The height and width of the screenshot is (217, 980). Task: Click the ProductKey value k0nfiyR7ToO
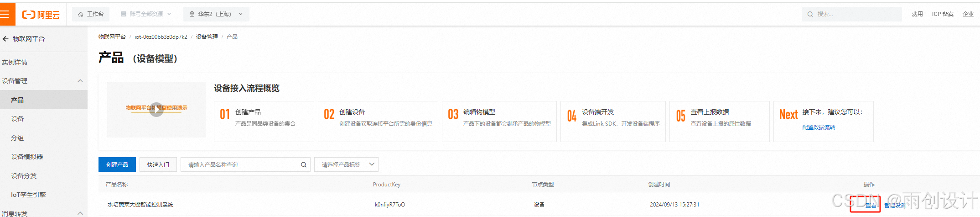pos(390,205)
